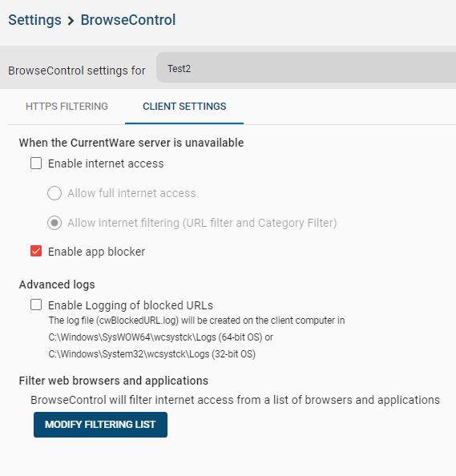Go back to Settings in the breadcrumb
The width and height of the screenshot is (456, 476).
click(34, 20)
